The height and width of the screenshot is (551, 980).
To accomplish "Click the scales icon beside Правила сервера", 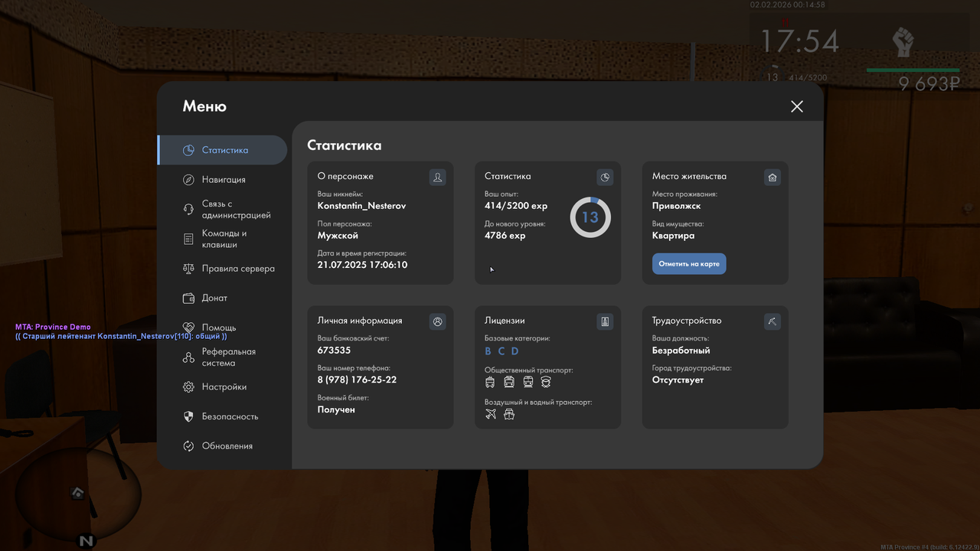I will coord(188,269).
